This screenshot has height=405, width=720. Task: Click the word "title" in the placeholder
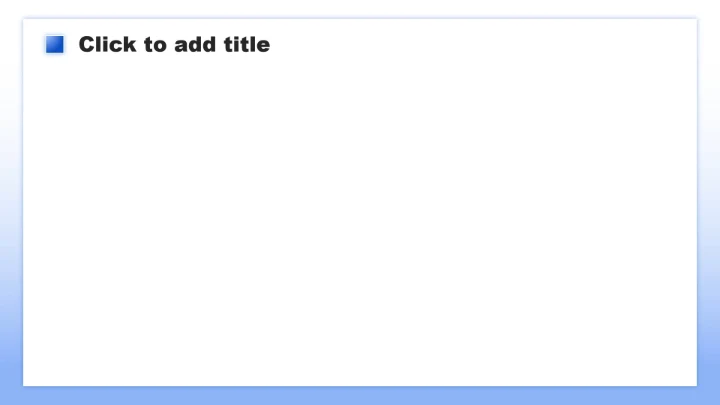(248, 44)
